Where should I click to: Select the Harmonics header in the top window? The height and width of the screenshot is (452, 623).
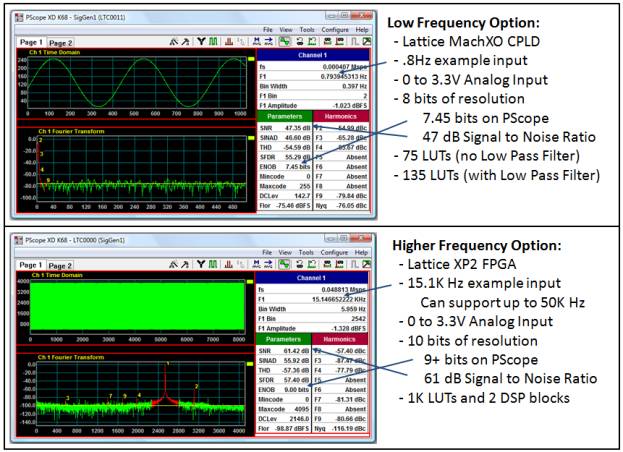click(x=342, y=117)
